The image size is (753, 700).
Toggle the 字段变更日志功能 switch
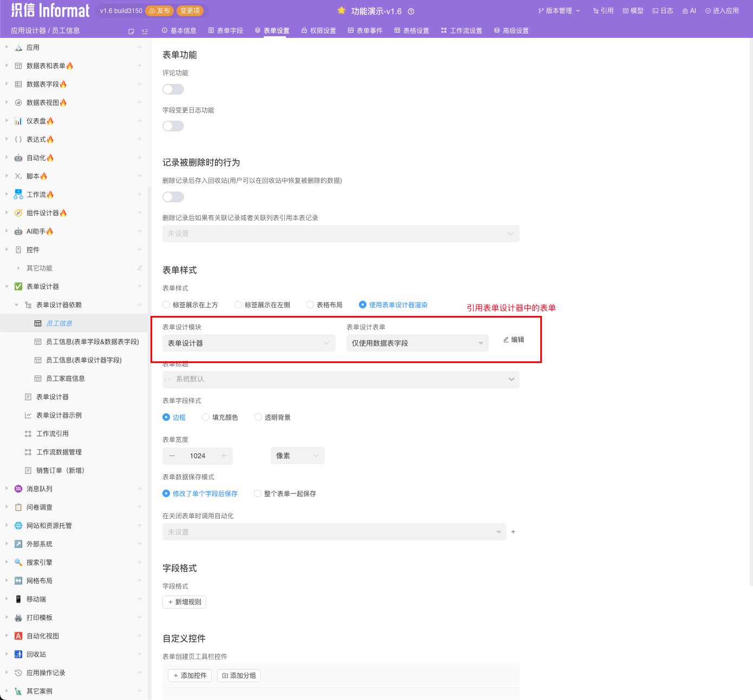(173, 126)
